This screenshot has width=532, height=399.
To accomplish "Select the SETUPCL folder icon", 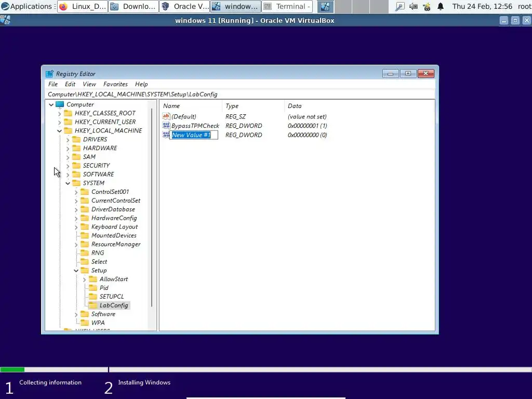I will pyautogui.click(x=93, y=296).
